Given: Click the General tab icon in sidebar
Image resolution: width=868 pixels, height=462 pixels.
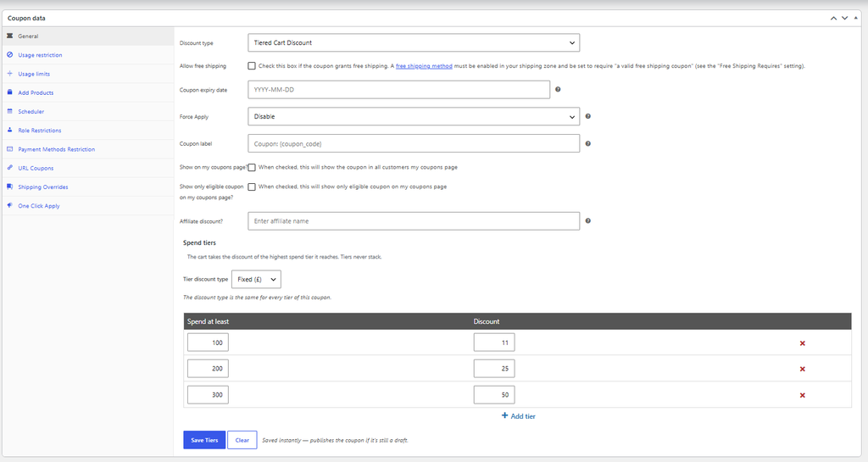Looking at the screenshot, I should 9,36.
